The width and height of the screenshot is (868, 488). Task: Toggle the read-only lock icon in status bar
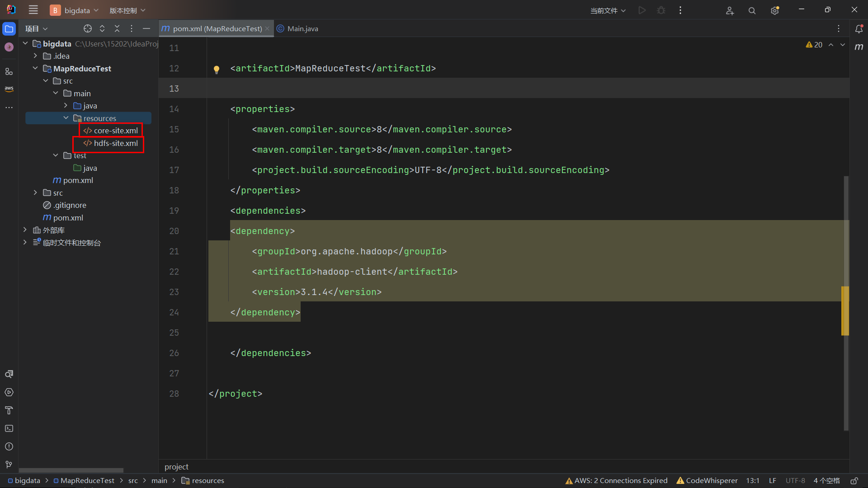point(854,480)
